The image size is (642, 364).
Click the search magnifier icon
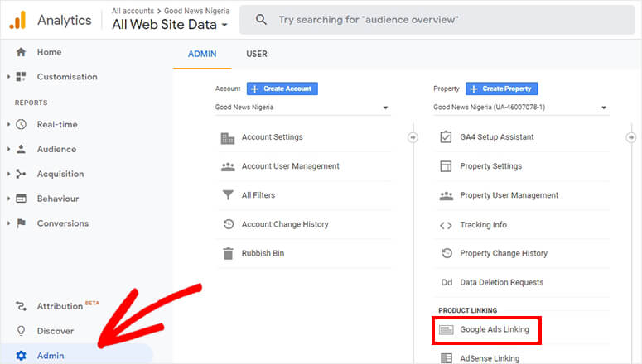[261, 19]
